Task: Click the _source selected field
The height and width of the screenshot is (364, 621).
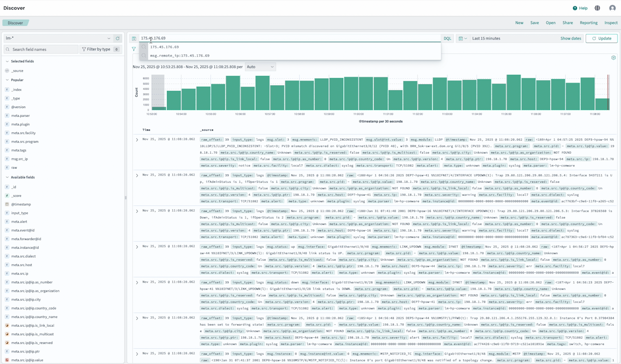Action: [17, 71]
